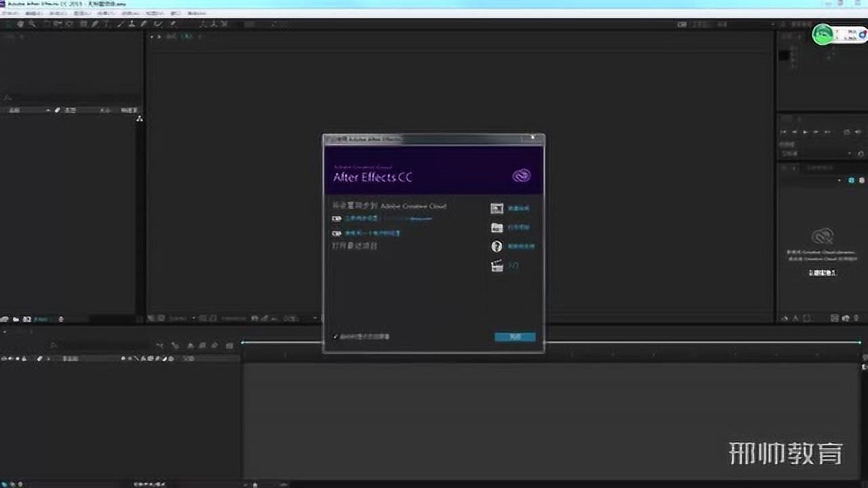Select the Type text tool

(106, 24)
